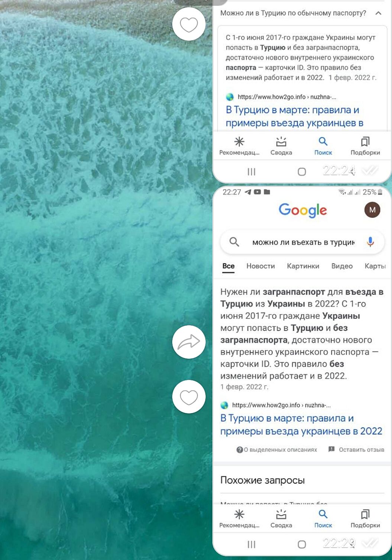392x560 pixels.
Task: Tap the magnifier icon inside the search field
Action: (234, 242)
